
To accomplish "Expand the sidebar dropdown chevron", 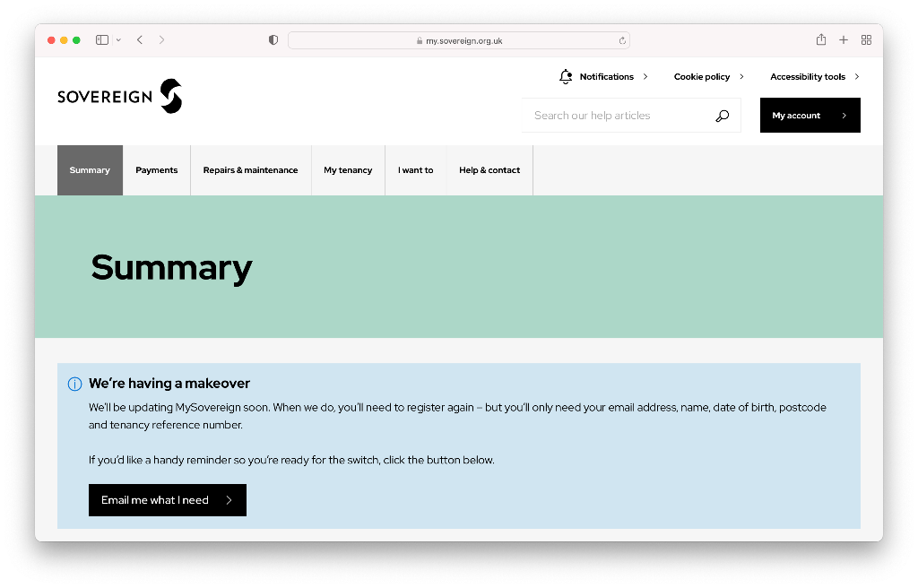I will (118, 40).
